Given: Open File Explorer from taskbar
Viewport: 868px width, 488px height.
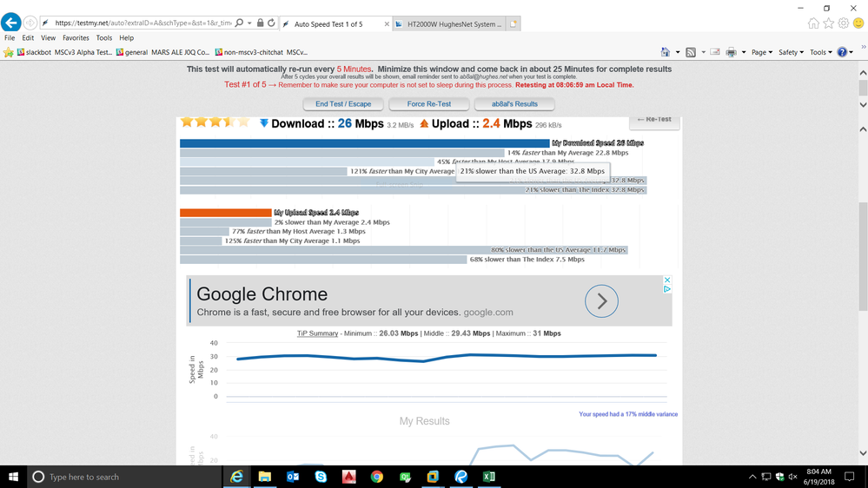Looking at the screenshot, I should click(265, 477).
